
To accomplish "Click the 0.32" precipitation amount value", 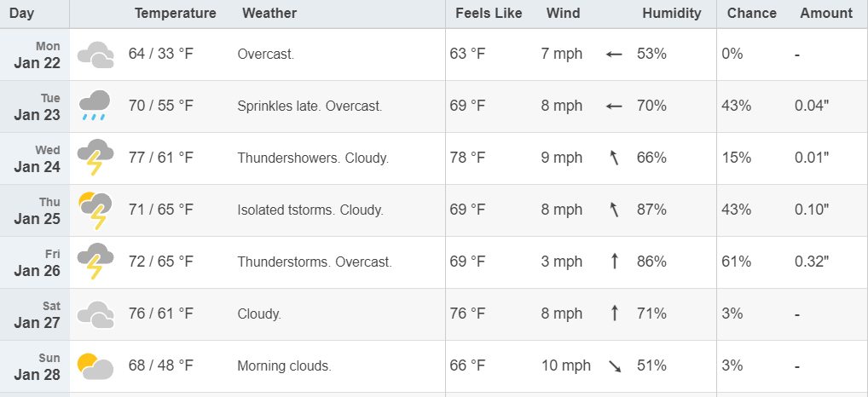I will point(812,262).
